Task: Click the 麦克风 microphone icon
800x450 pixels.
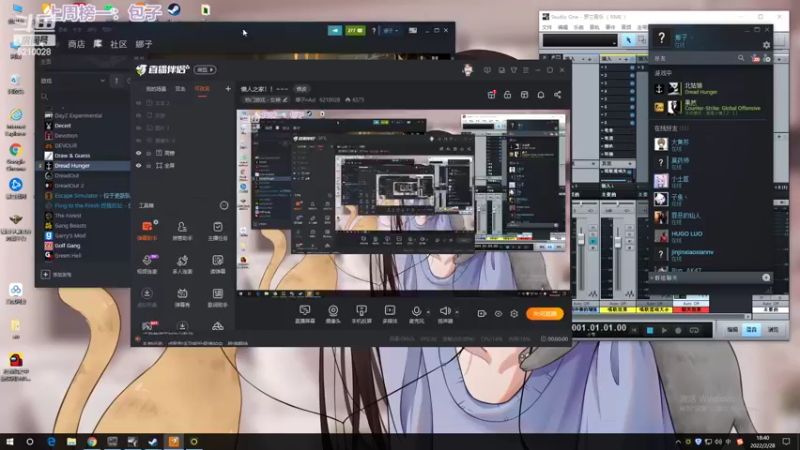Action: 416,312
